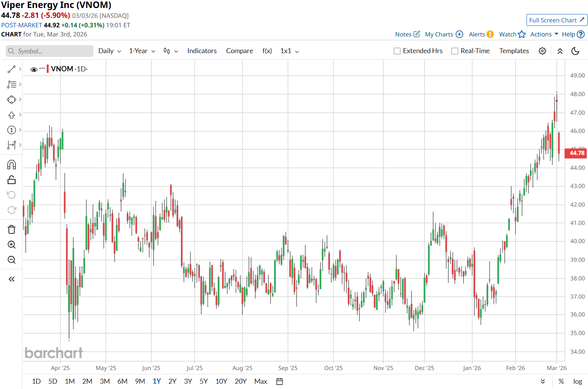Select the trend line drawing tool
Image resolution: width=588 pixels, height=389 pixels.
(x=11, y=69)
